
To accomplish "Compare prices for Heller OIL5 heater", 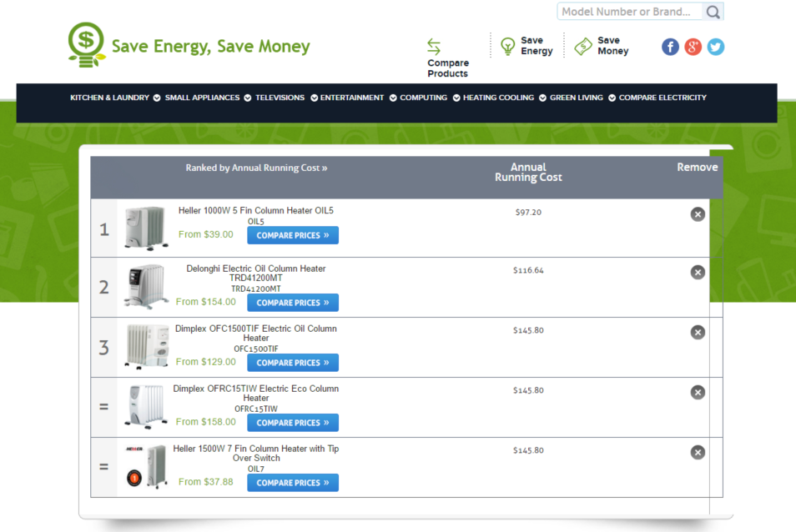I will point(293,235).
